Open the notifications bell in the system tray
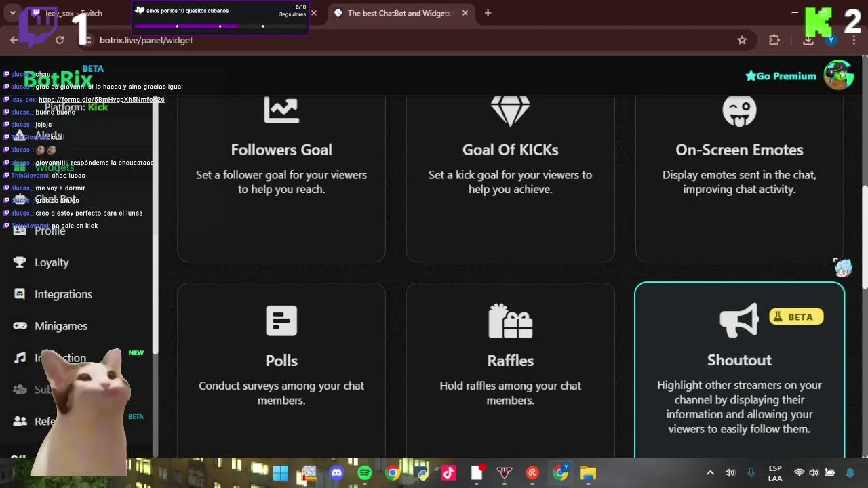The height and width of the screenshot is (488, 868). pos(850,472)
